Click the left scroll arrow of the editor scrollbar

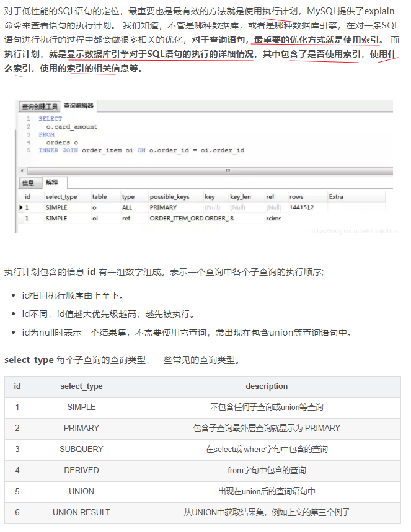[x=22, y=171]
